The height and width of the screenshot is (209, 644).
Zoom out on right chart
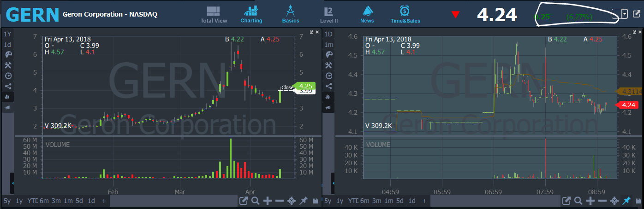(602, 201)
